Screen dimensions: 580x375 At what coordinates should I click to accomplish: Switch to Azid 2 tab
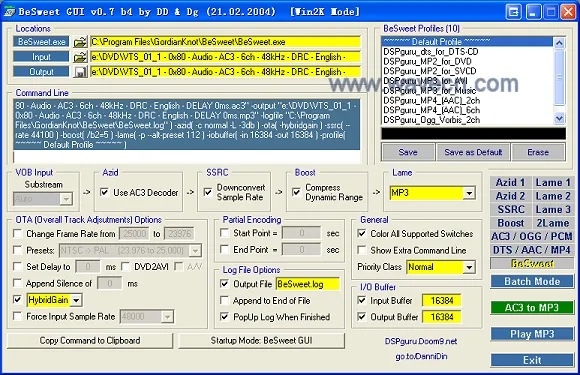click(x=510, y=196)
